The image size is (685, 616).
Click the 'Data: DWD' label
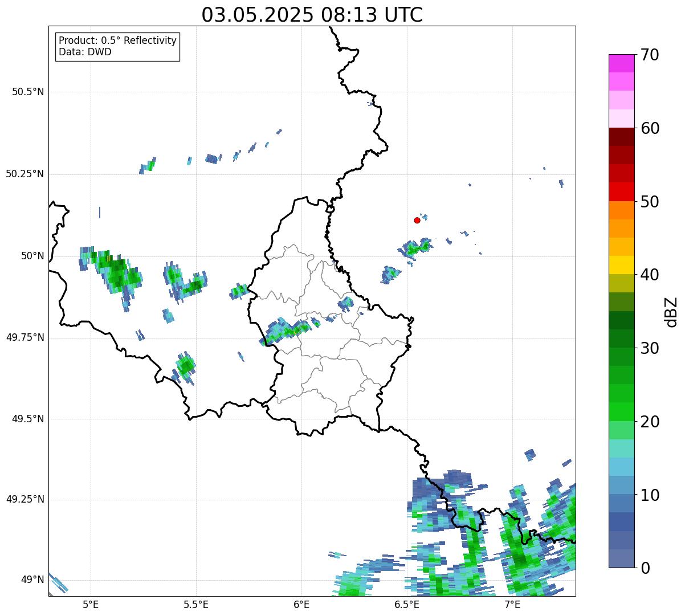85,52
